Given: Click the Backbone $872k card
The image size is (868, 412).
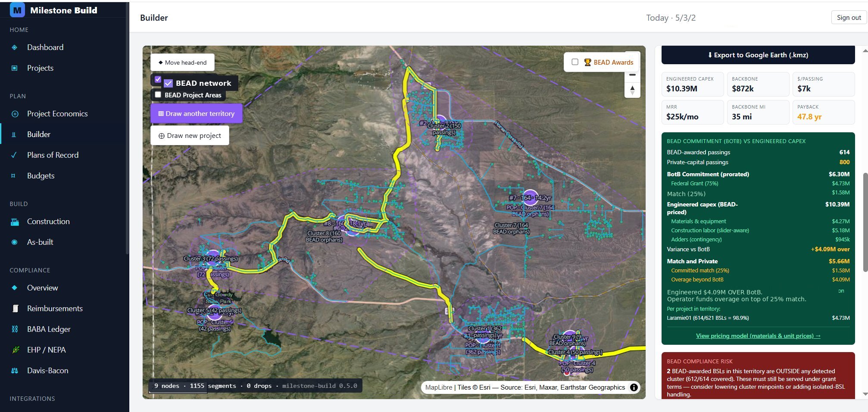Looking at the screenshot, I should pyautogui.click(x=758, y=84).
